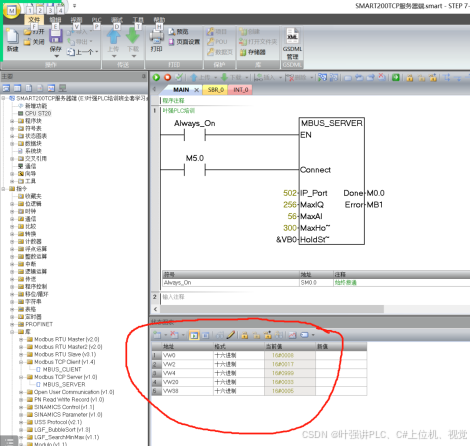Switch to the PLC ribbon tab

click(x=96, y=20)
